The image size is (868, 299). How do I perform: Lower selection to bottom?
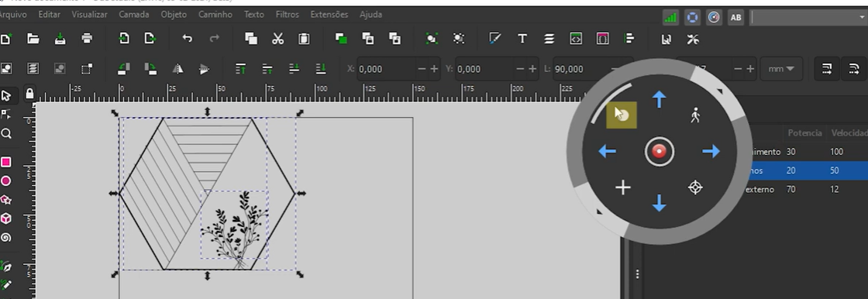[321, 69]
